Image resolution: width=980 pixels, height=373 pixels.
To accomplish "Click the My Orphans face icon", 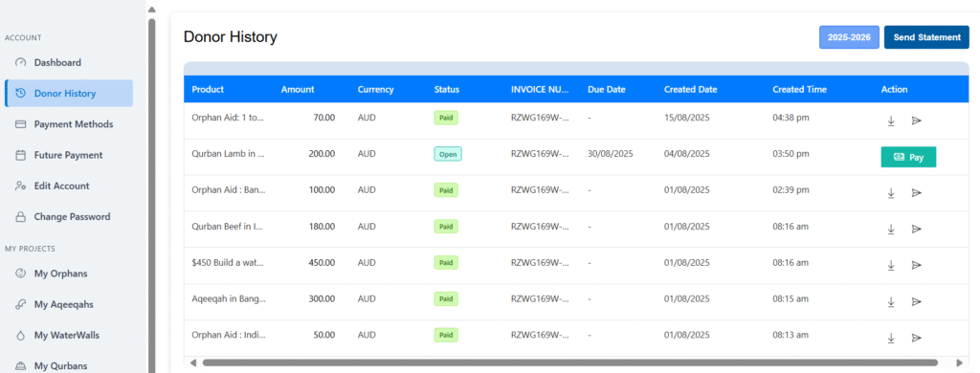I will (21, 273).
